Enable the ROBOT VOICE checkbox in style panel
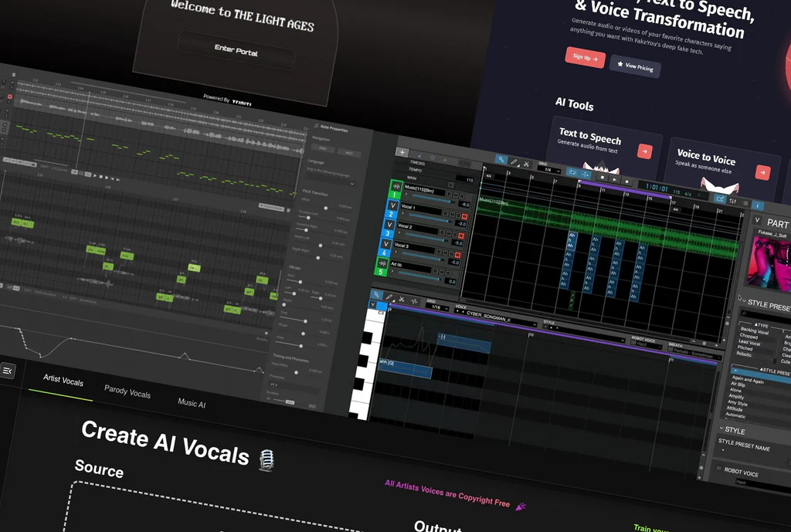Viewport: 791px width, 532px height. pos(718,468)
